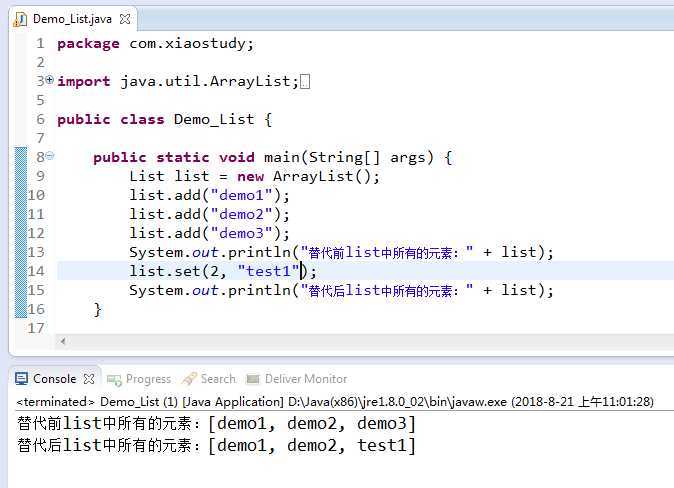Image resolution: width=674 pixels, height=488 pixels.
Task: Click the closing brace on line 16
Action: click(x=98, y=310)
